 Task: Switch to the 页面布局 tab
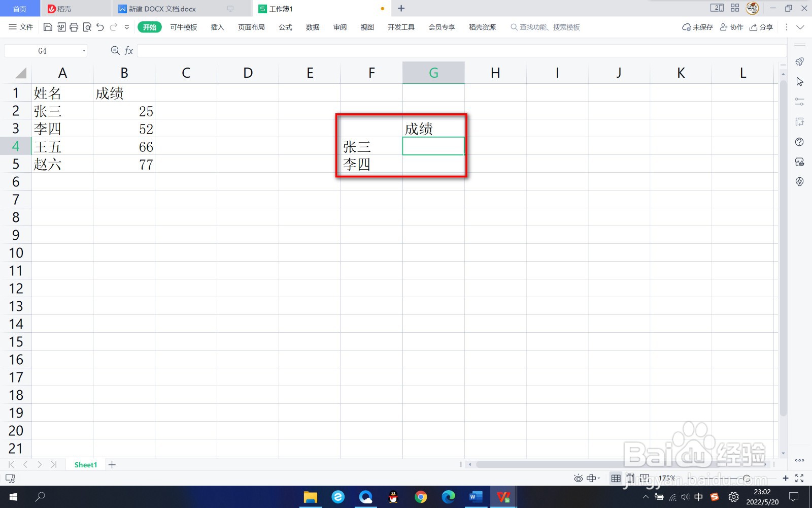[x=251, y=27]
